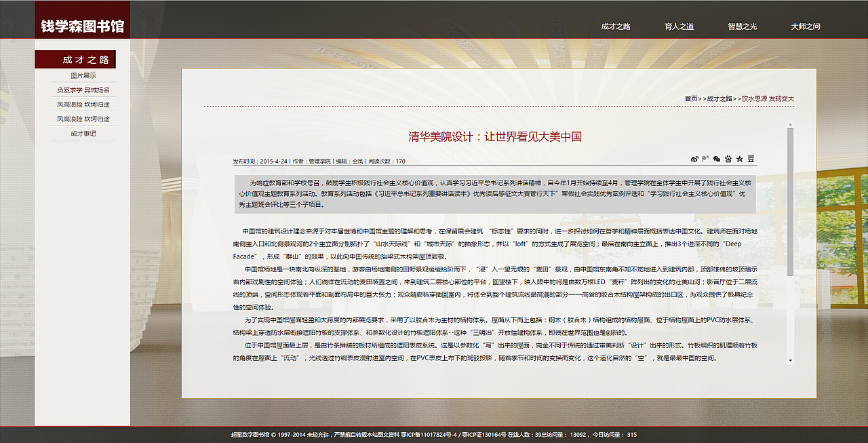Click the article scrollbar down arrow
Viewport: 868px width, 443px height.
click(x=790, y=362)
